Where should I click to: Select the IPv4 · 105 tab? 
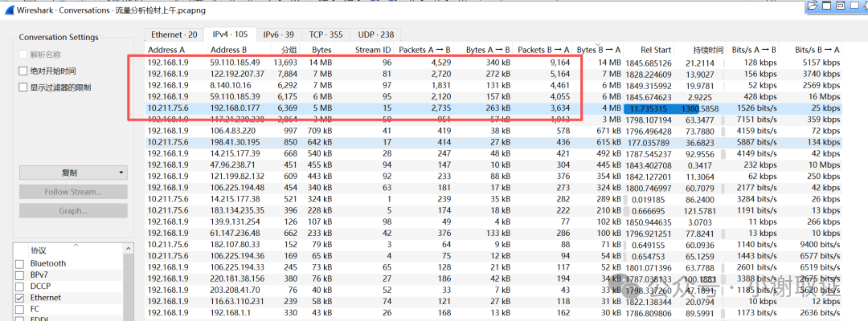tap(231, 35)
